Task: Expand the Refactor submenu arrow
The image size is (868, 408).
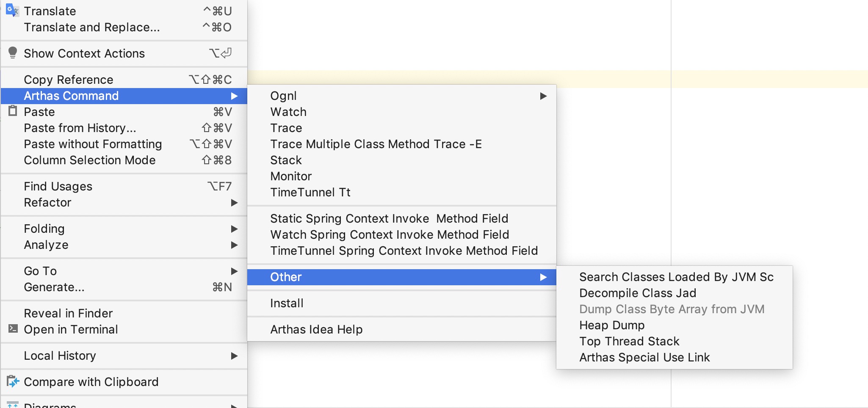Action: (x=234, y=203)
